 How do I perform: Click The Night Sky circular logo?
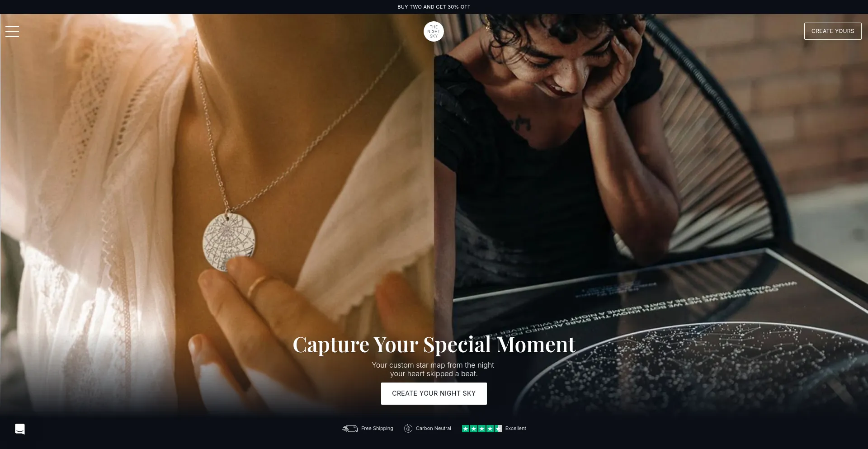[x=434, y=31]
